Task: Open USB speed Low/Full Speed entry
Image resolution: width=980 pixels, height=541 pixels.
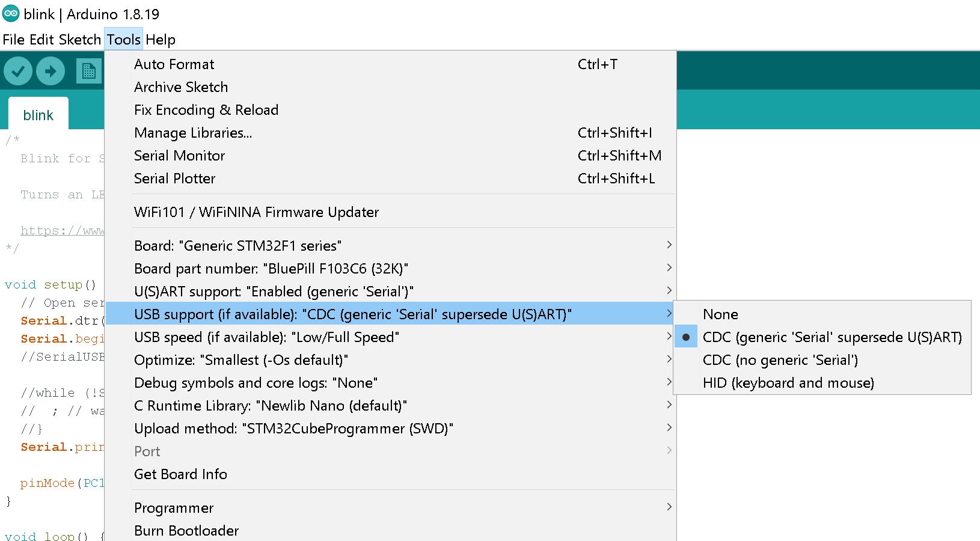Action: (390, 337)
